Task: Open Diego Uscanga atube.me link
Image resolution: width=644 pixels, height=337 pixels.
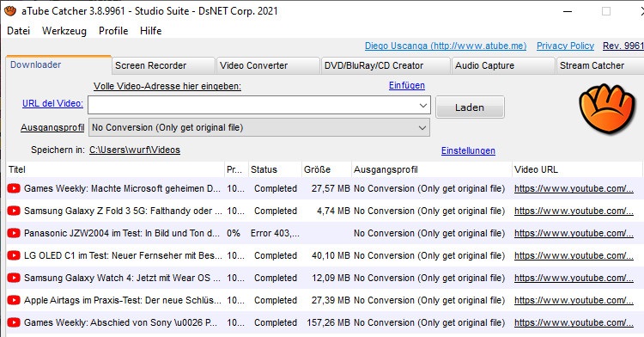Action: (x=446, y=46)
